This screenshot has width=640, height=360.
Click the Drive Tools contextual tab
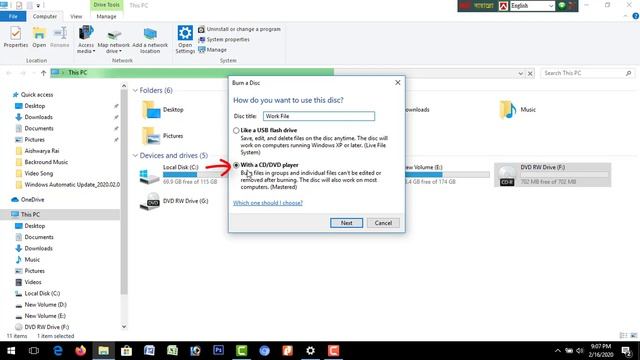point(107,5)
